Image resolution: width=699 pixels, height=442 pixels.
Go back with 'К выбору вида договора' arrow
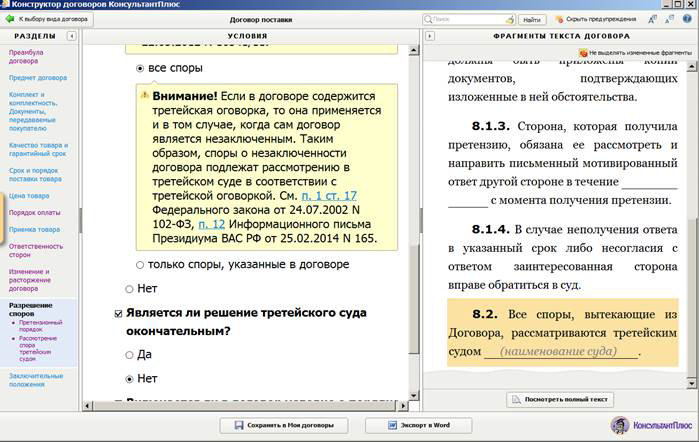pos(47,19)
